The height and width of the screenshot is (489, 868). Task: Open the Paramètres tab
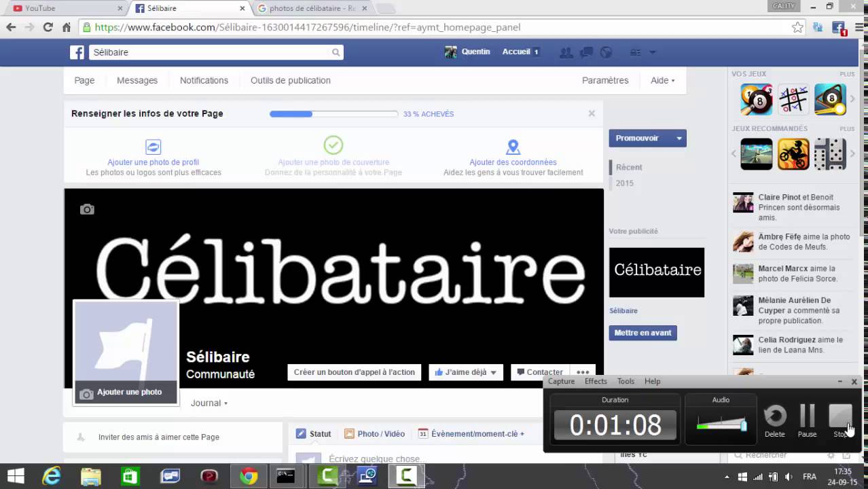click(605, 80)
